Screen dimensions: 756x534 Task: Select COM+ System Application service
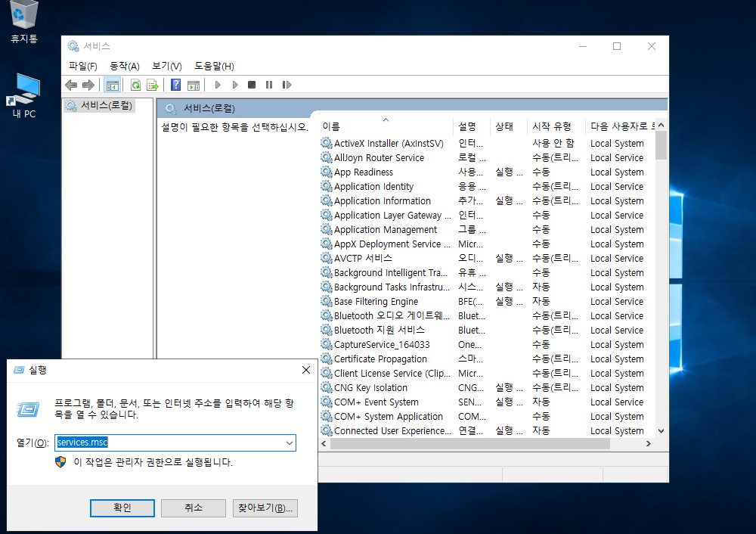[x=487, y=417]
